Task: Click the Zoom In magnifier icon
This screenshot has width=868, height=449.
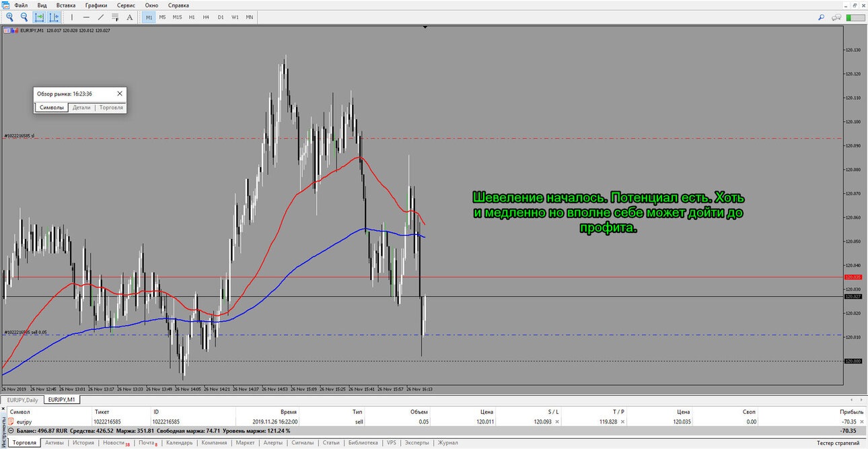Action: [10, 17]
